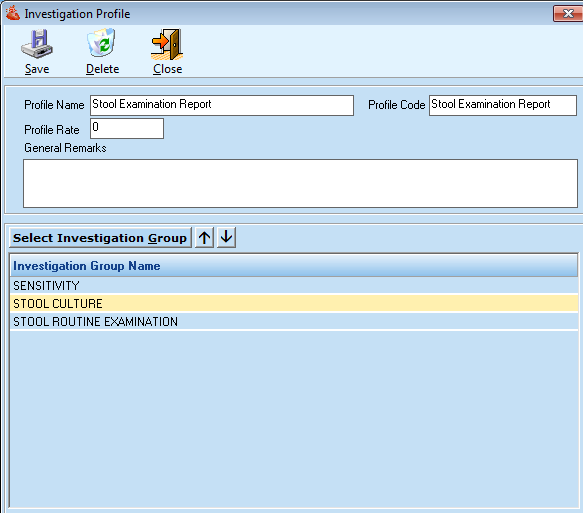
Task: Open Select Investigation Group button
Action: (100, 238)
